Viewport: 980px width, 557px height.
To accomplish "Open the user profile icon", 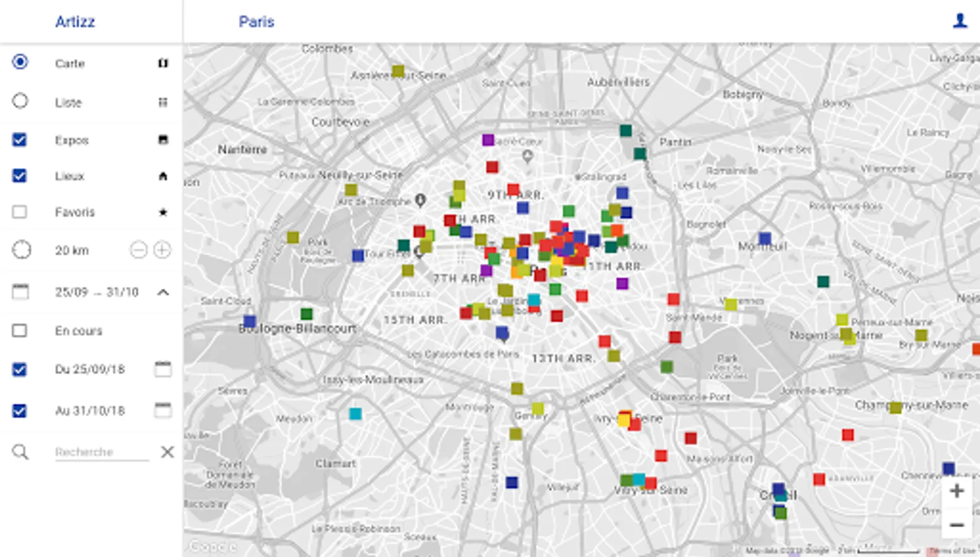I will tap(960, 21).
